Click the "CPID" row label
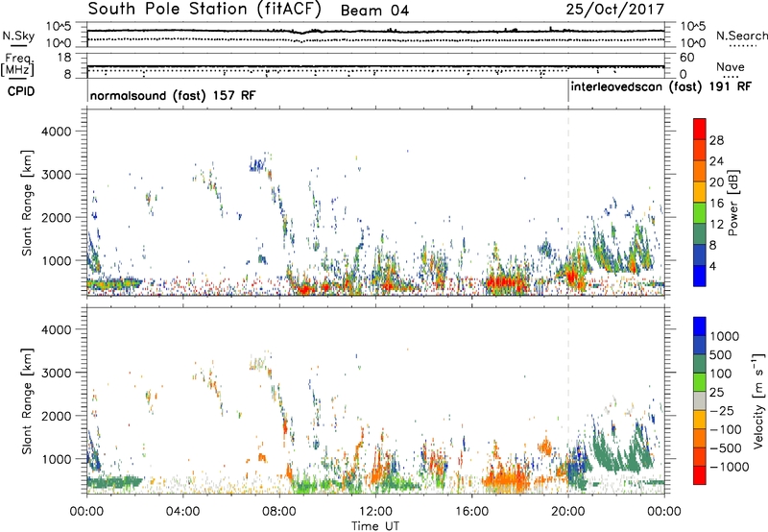This screenshot has height=532, width=768. coord(21,91)
